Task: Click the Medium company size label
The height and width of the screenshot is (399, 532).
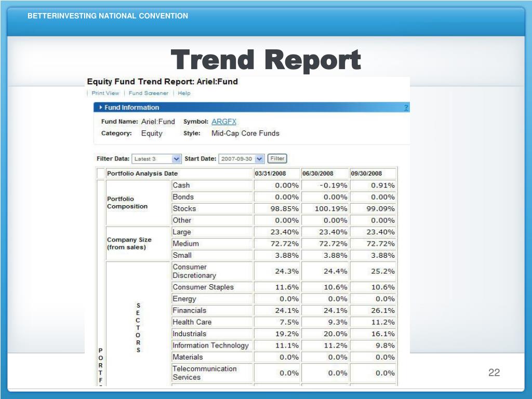Action: point(185,244)
